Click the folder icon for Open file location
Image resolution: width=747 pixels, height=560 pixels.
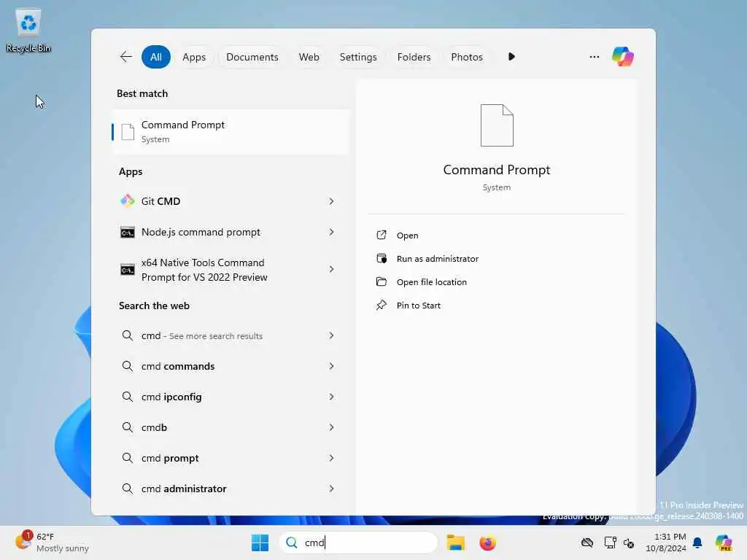[381, 281]
